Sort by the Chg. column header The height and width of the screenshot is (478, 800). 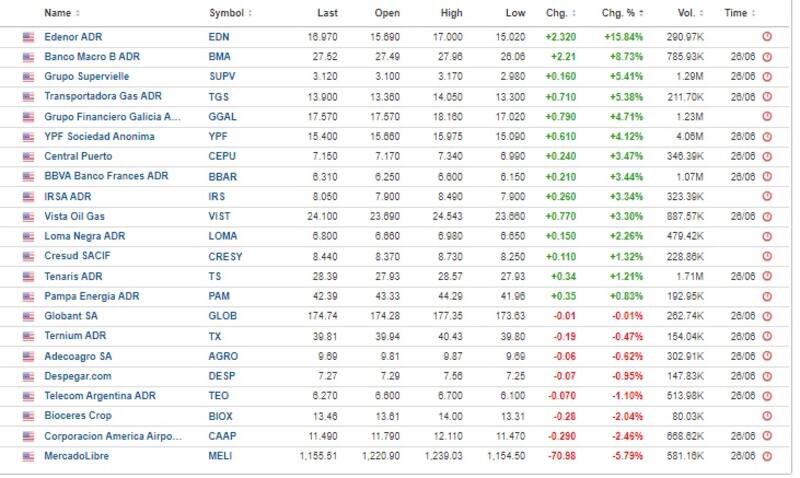click(560, 13)
